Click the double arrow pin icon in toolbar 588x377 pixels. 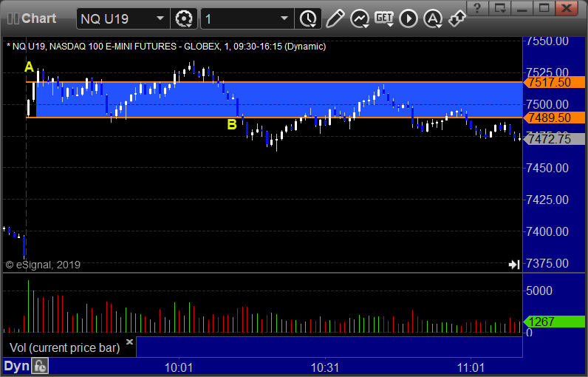pyautogui.click(x=457, y=18)
